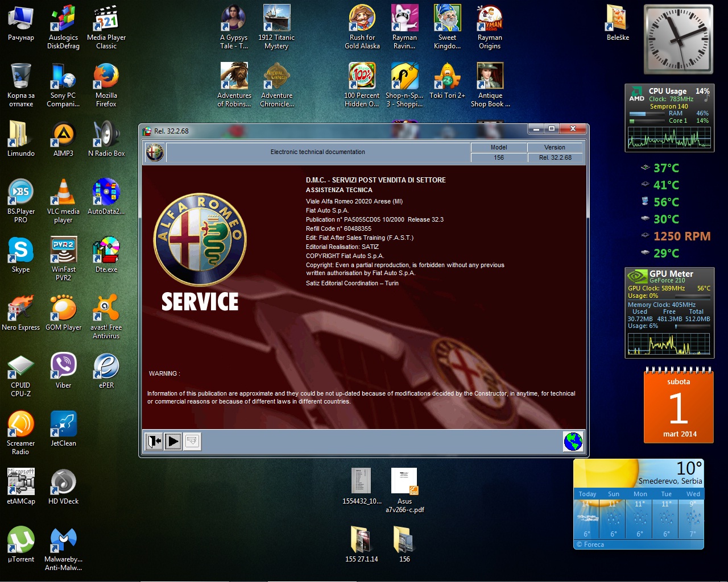Viewport: 728px width, 582px height.
Task: Click the GPU Meter gadget
Action: coord(669,313)
